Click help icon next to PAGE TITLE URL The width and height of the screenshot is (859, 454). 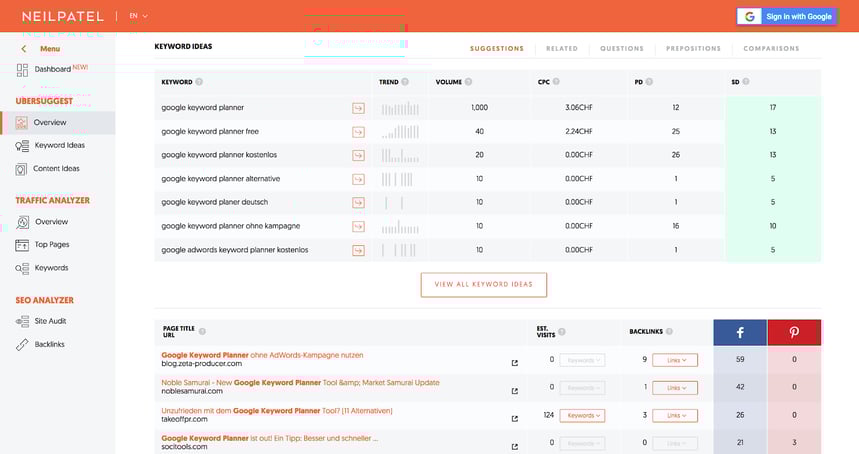click(202, 331)
